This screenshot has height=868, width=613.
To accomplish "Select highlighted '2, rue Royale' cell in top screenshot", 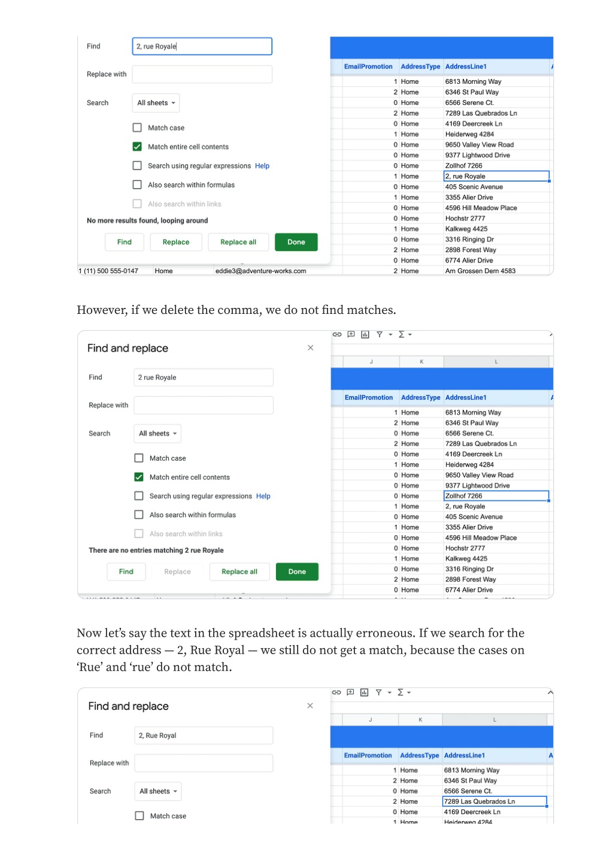I will click(496, 176).
